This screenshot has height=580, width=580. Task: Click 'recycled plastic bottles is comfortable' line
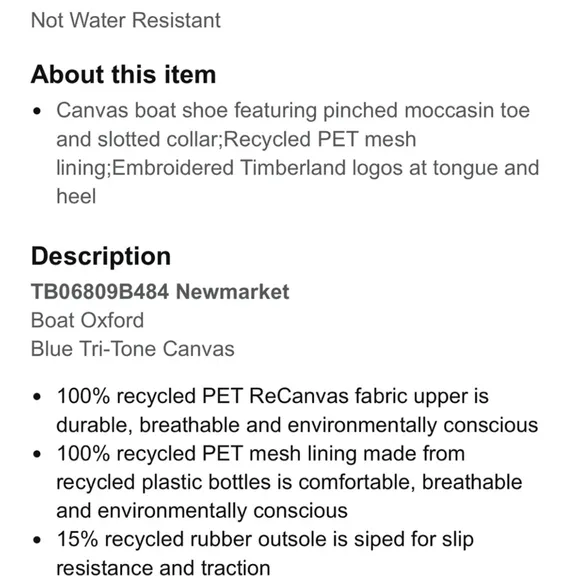tap(289, 482)
